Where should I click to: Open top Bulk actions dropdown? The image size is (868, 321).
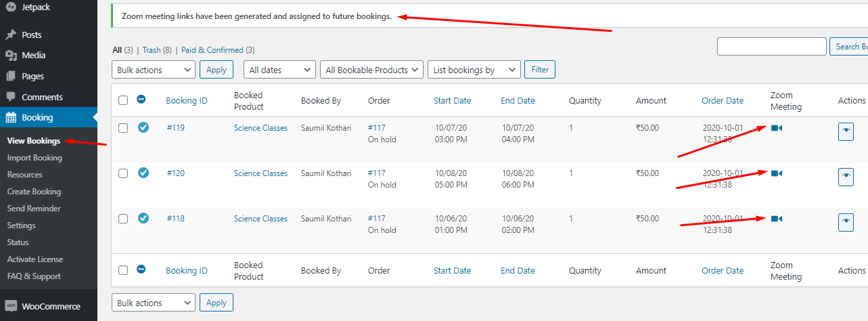pos(154,70)
